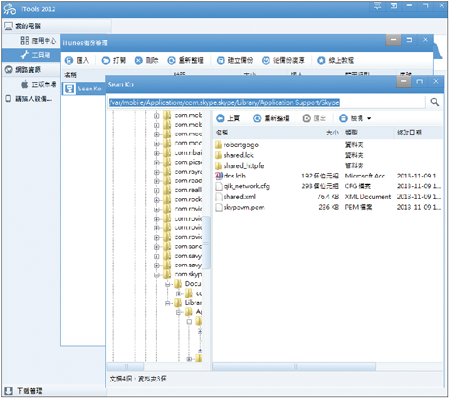Click the 286 KB size cell
Screen dimensions: 450x399
[x=329, y=207]
